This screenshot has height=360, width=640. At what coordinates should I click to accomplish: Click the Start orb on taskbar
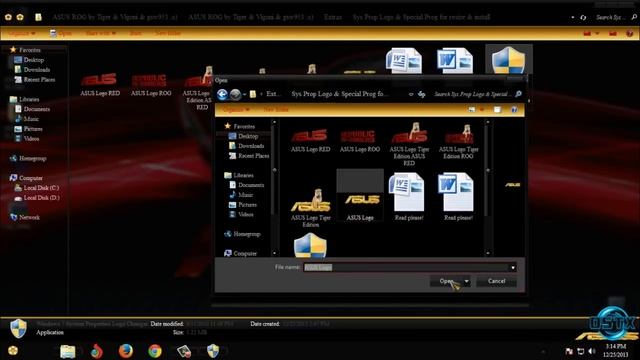click(x=13, y=351)
